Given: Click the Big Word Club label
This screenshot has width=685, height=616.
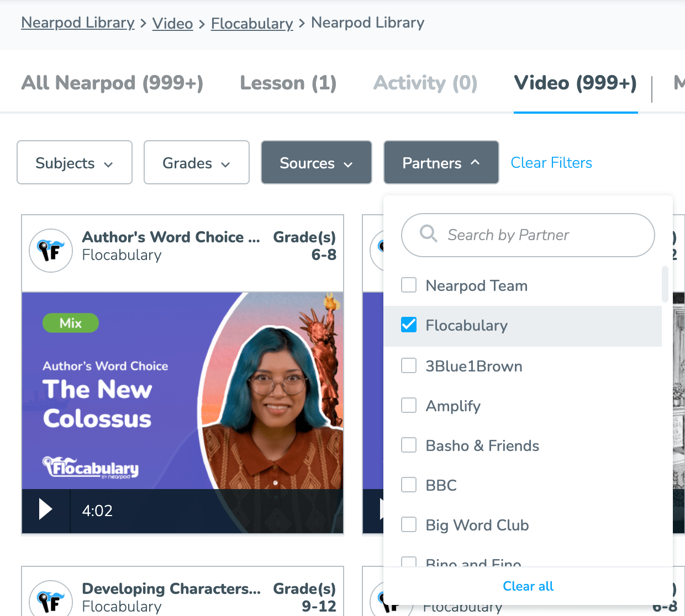Looking at the screenshot, I should click(x=477, y=525).
